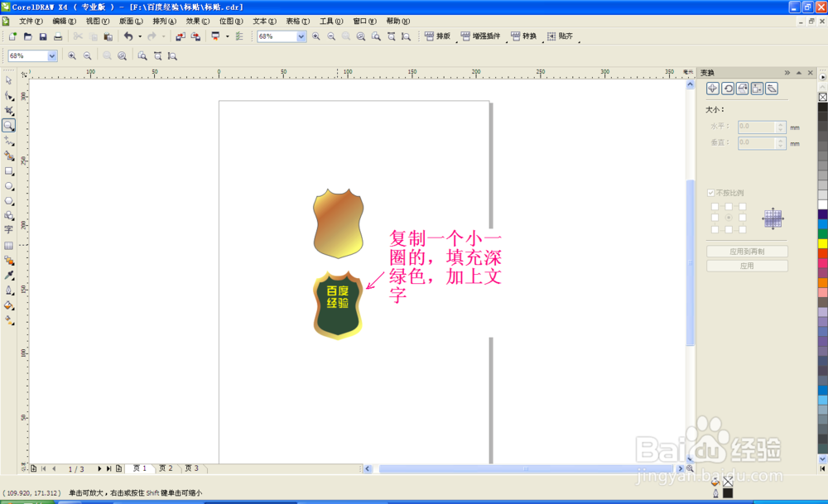This screenshot has width=828, height=504.
Task: Click the Save icon on the toolbar
Action: (42, 36)
